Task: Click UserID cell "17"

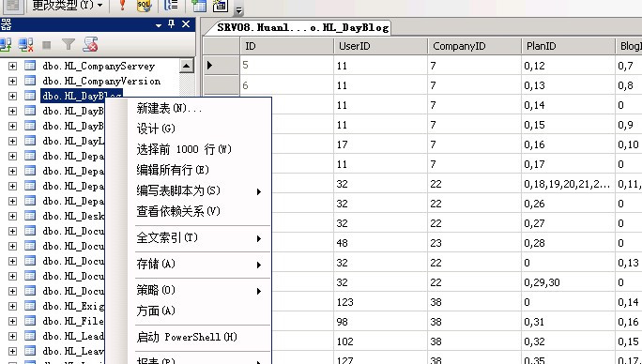Action: click(x=380, y=144)
